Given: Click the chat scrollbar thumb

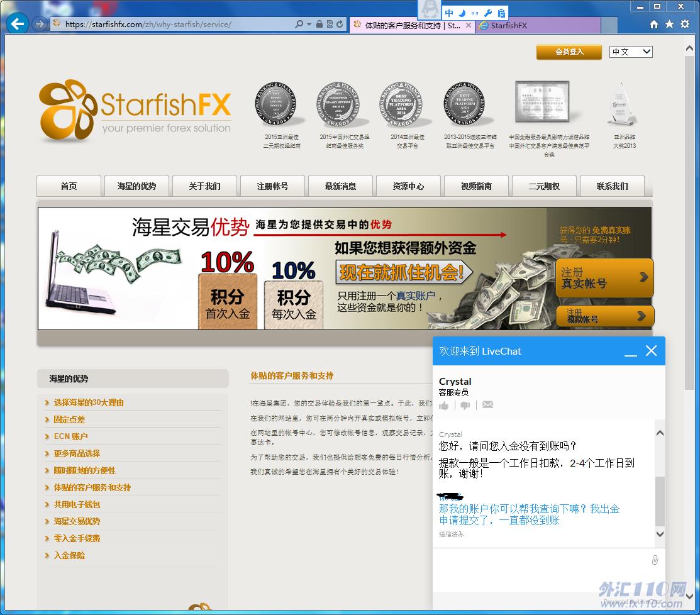Looking at the screenshot, I should point(660,501).
